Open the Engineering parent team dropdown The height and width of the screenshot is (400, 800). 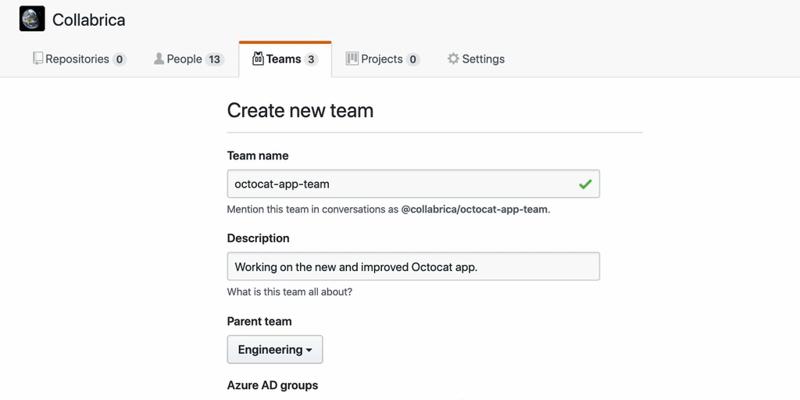[274, 350]
